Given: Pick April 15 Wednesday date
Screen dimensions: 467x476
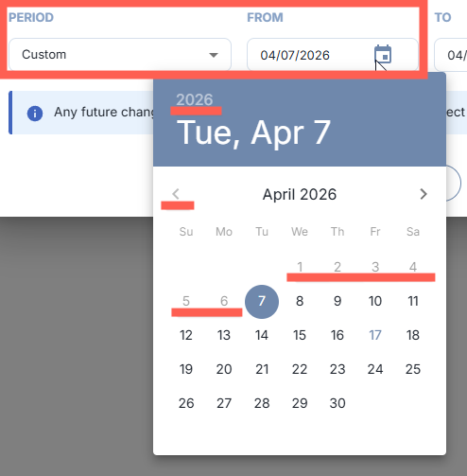Looking at the screenshot, I should [x=300, y=335].
